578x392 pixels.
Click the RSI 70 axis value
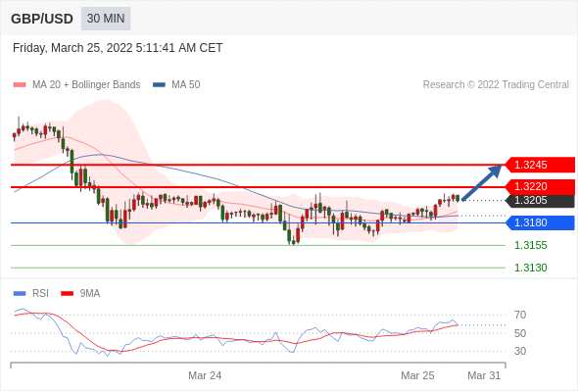click(x=520, y=315)
